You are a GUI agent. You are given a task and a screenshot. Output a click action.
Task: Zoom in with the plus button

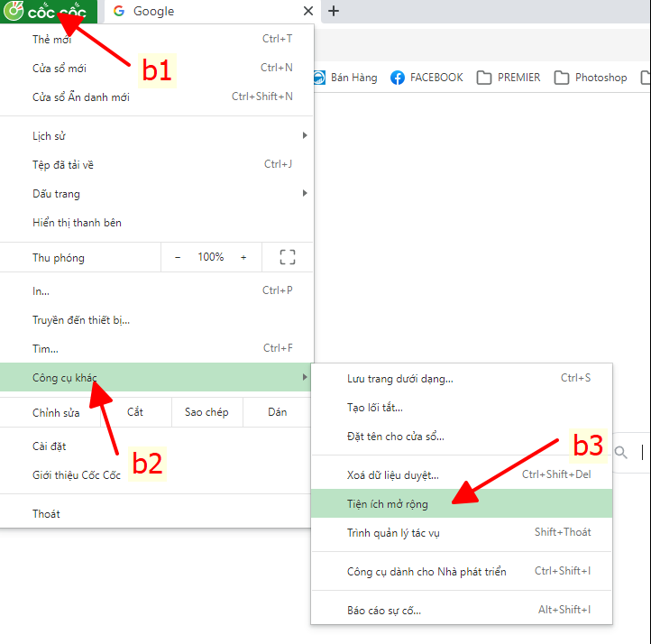point(243,257)
